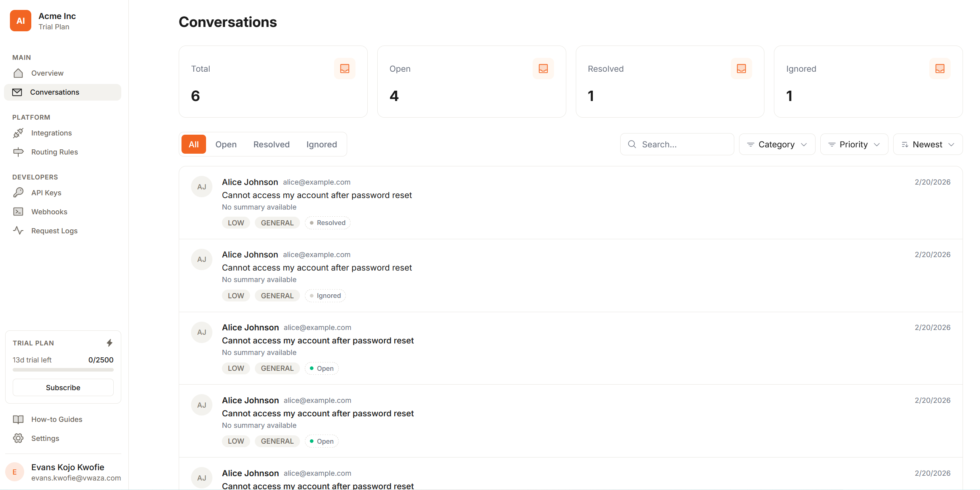This screenshot has height=490, width=980.
Task: Click the inbox icon on the Total card
Action: [x=344, y=68]
